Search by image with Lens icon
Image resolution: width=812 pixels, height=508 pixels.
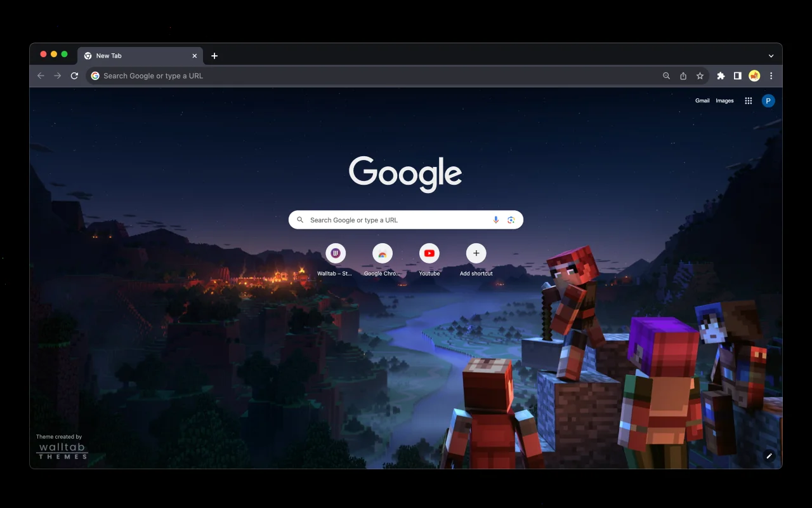(511, 220)
